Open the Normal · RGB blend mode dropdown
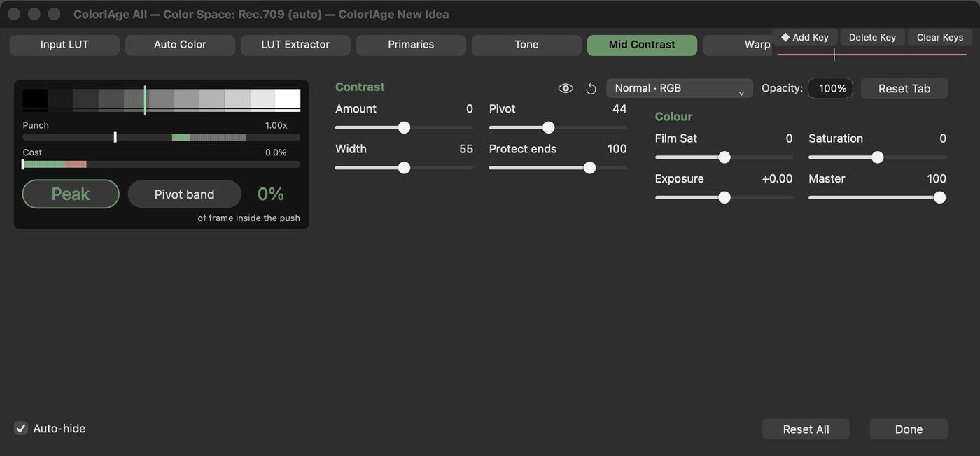This screenshot has width=980, height=456. tap(680, 88)
